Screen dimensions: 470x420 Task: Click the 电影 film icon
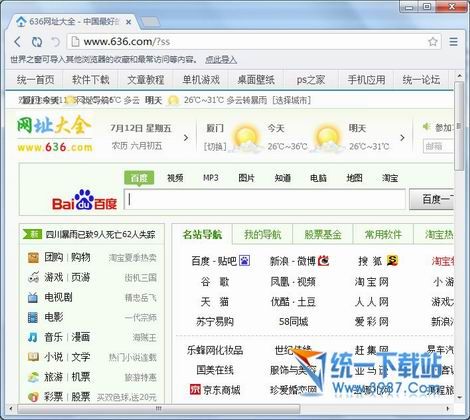click(x=33, y=317)
